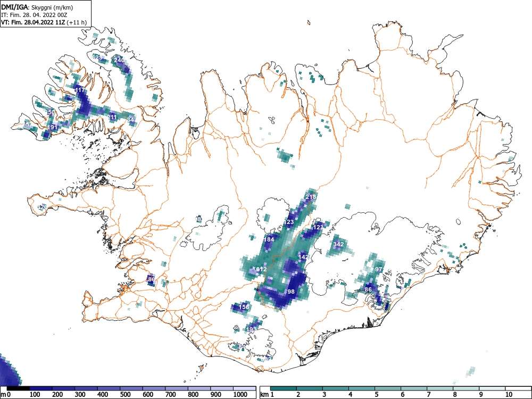
Task: Click the 'IT: Fim. 28. 04. 2022 00Z' line
Action: [34, 15]
